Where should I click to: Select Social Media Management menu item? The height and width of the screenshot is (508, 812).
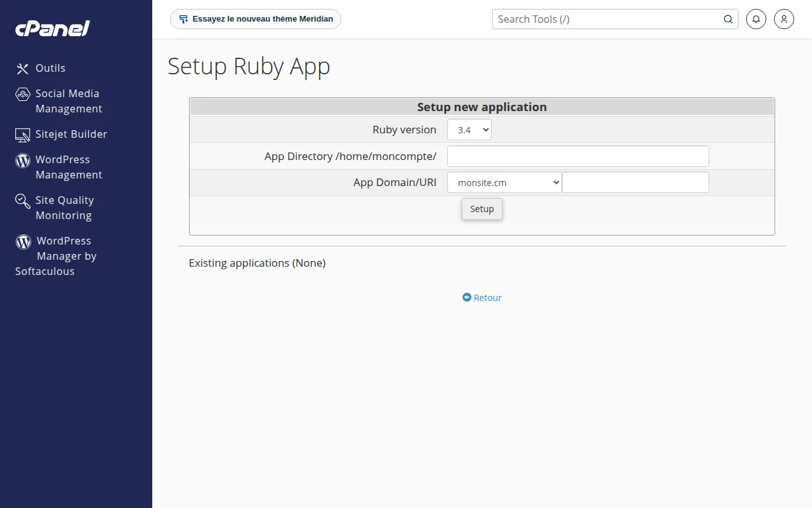click(69, 101)
